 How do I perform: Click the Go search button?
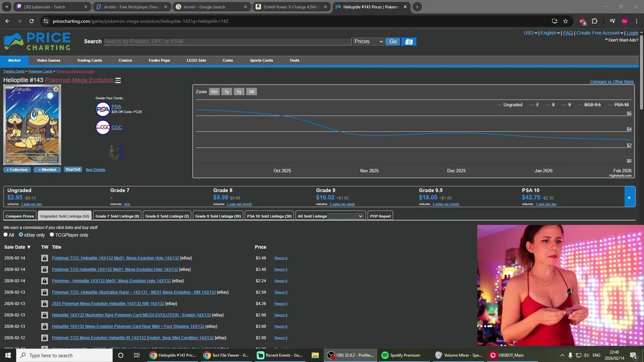pos(393,42)
